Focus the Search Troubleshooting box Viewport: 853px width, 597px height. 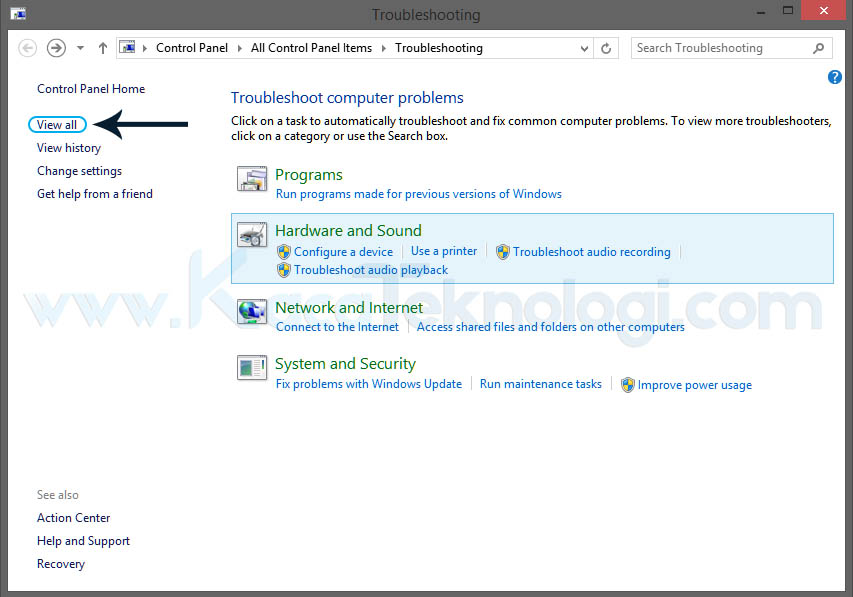point(731,48)
